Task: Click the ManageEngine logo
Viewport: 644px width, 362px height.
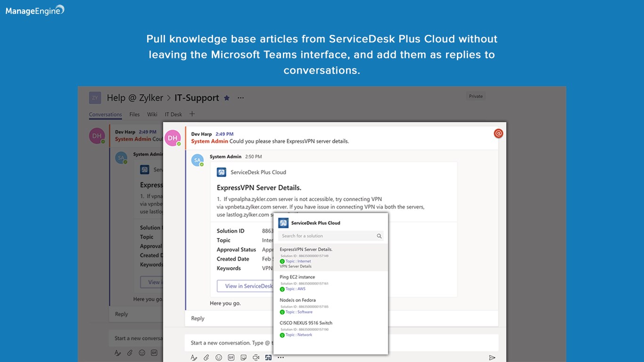Action: click(x=35, y=10)
